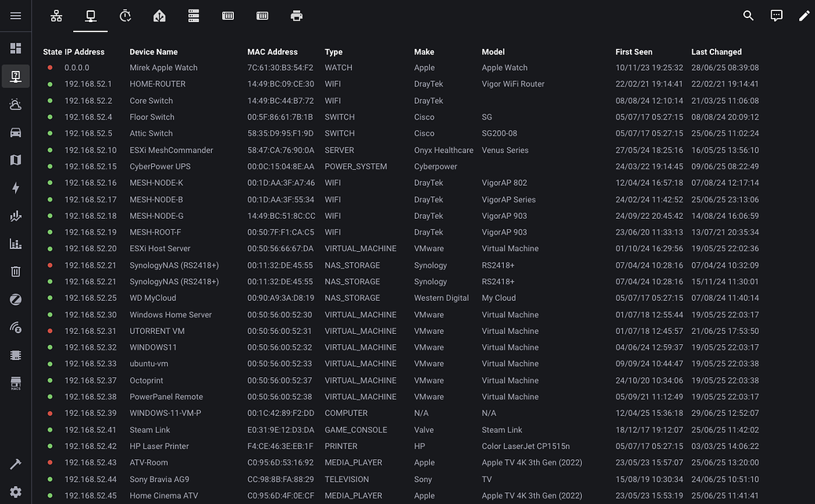
Task: Select the Sony Bravia AG9 device name
Action: (x=159, y=479)
